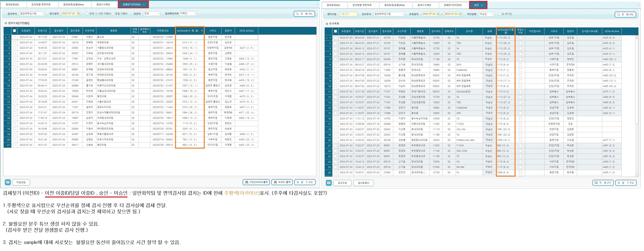Screen dimensions: 644x251
Task: Click blue message icon at left panel bottom
Action: click(8, 182)
